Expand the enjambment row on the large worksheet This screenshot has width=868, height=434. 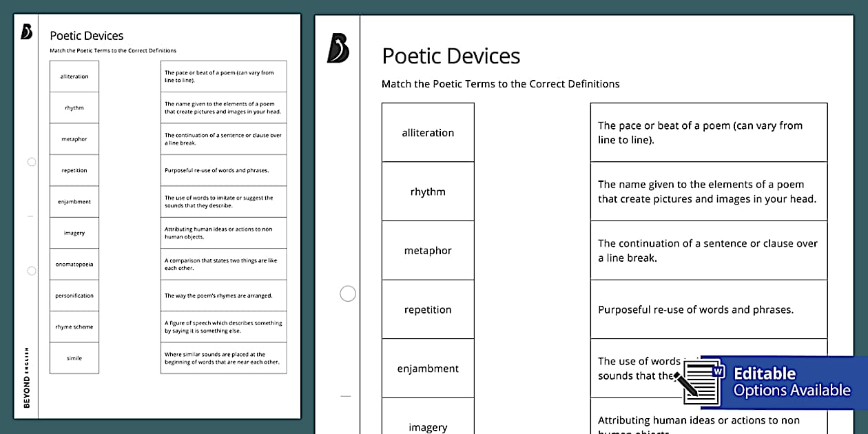(x=427, y=369)
